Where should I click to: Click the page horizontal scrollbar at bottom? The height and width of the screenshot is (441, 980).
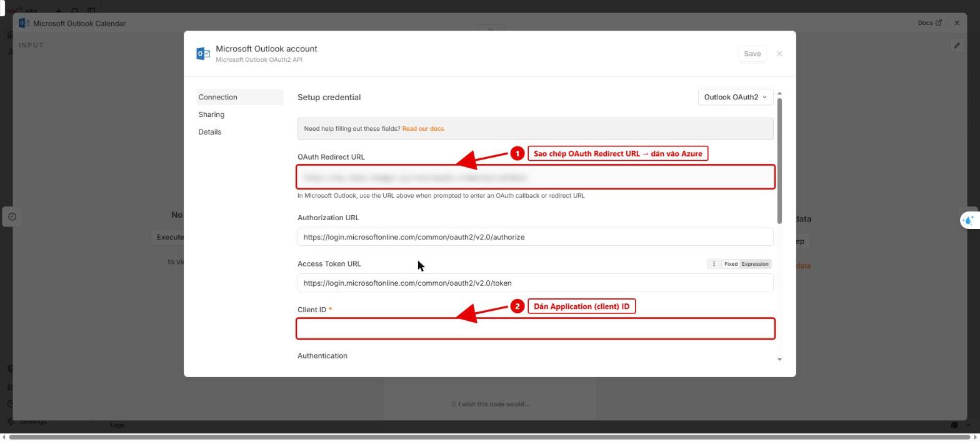coord(489,437)
